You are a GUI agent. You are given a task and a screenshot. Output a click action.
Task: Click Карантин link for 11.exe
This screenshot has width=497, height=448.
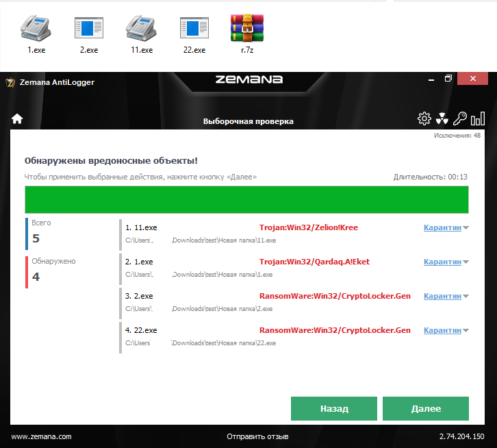442,227
